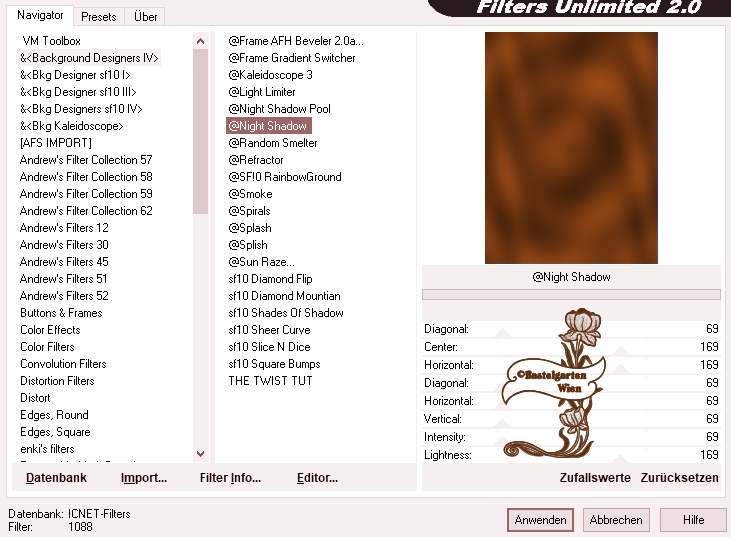
Task: Choose @Smoke filter
Action: (250, 194)
